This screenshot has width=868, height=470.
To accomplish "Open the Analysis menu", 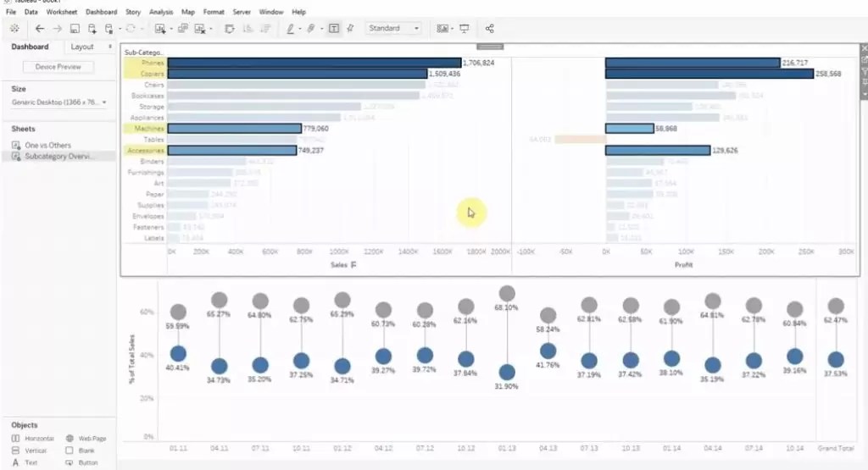I will pyautogui.click(x=161, y=12).
